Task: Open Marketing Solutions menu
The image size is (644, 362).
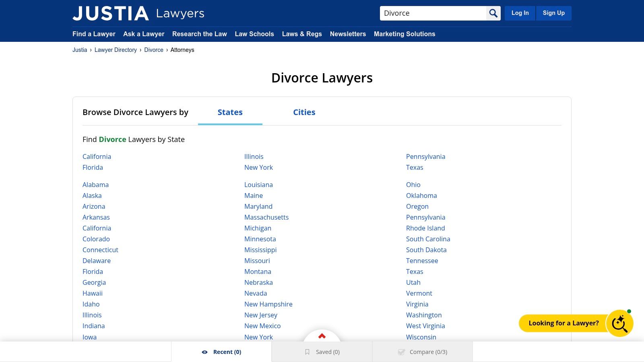Action: point(405,34)
